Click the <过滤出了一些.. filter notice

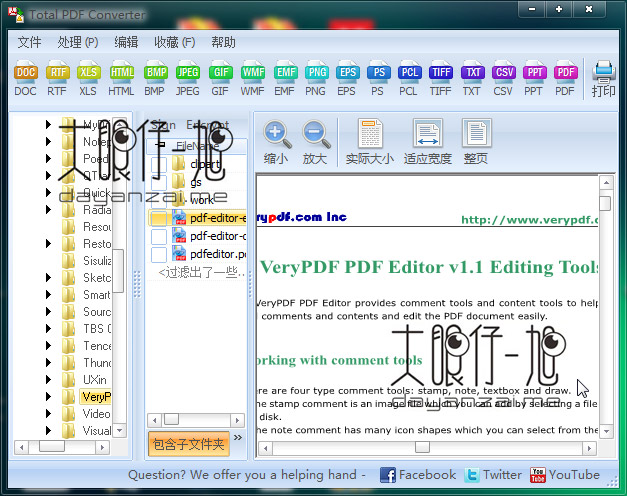[x=202, y=272]
